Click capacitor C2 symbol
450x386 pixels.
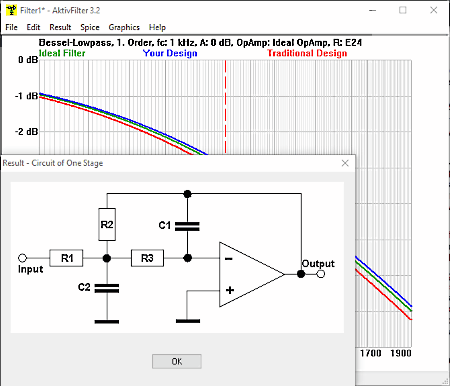(x=107, y=288)
